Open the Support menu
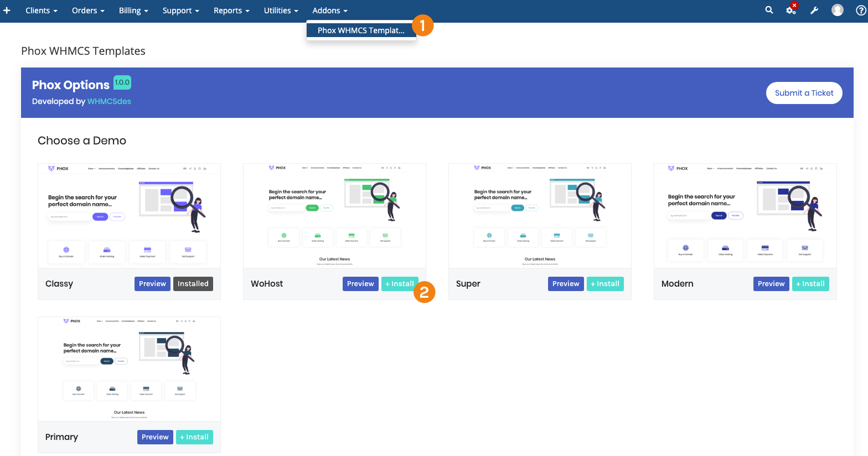 click(180, 11)
